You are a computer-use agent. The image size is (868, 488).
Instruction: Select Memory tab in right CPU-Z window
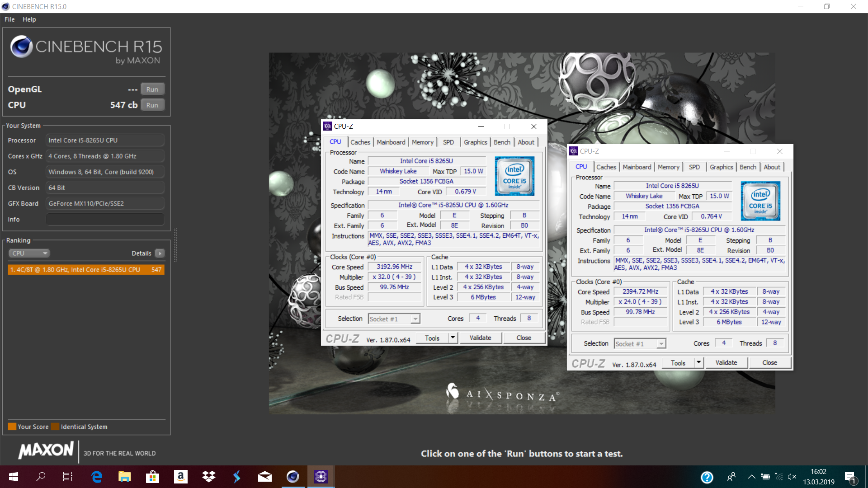coord(668,167)
